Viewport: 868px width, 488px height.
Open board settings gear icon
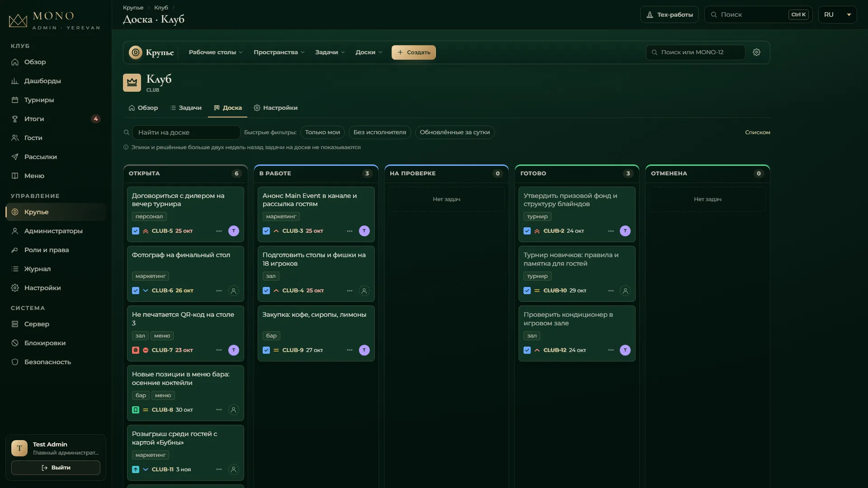[x=756, y=52]
